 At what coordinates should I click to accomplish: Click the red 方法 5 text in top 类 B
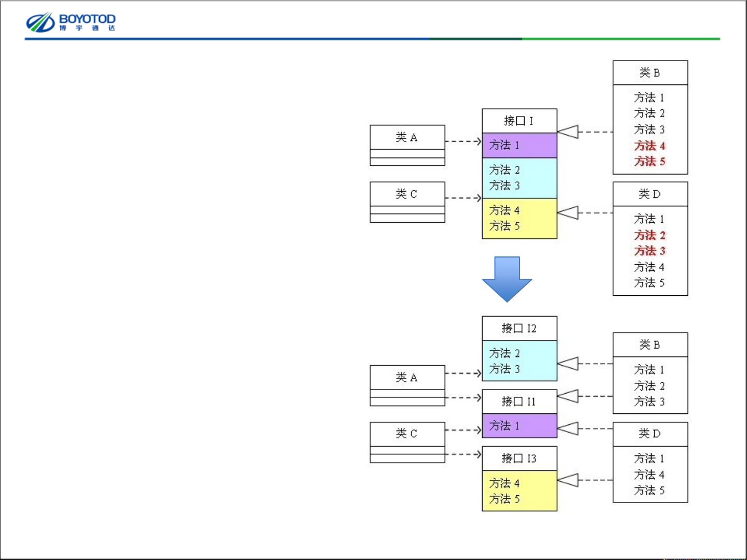click(x=650, y=162)
